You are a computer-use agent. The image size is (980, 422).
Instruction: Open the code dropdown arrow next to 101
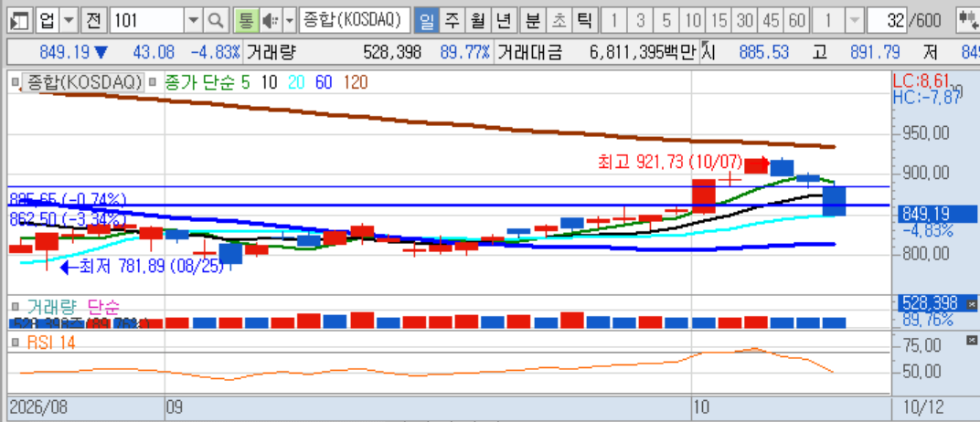195,21
